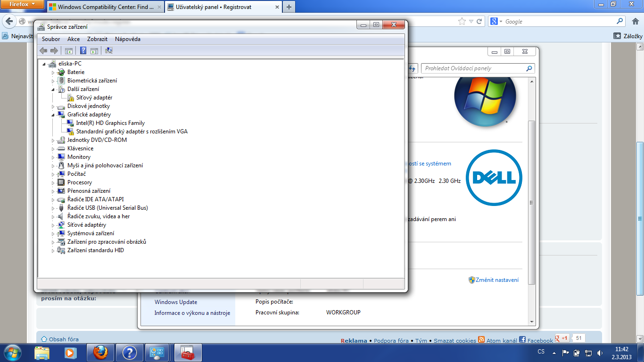
Task: Click the Prohledat Ovládací panely search field
Action: click(x=478, y=68)
